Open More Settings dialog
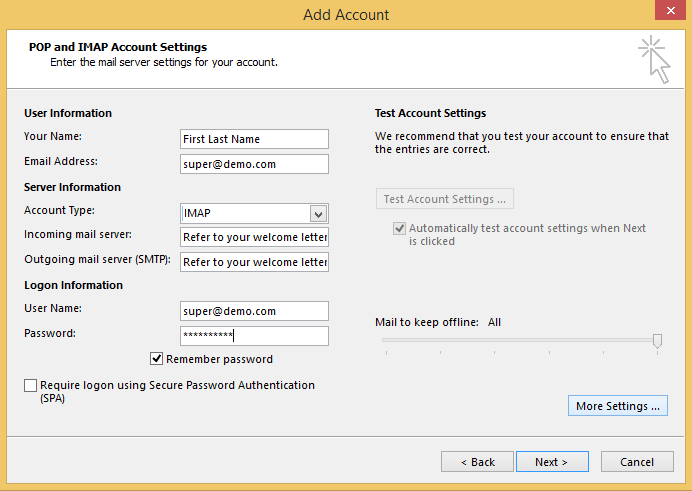 [617, 406]
